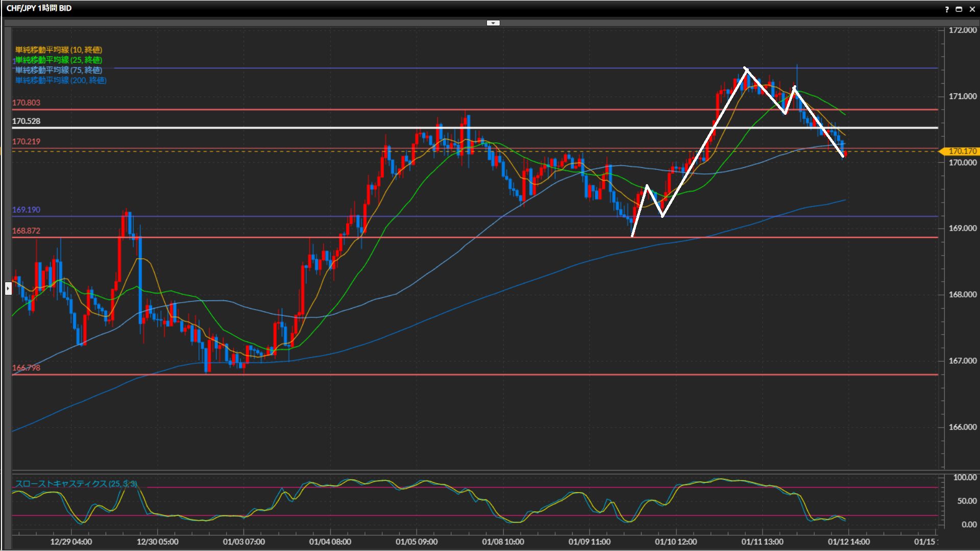
Task: Select the white 170.528 horizontal line label
Action: [26, 121]
